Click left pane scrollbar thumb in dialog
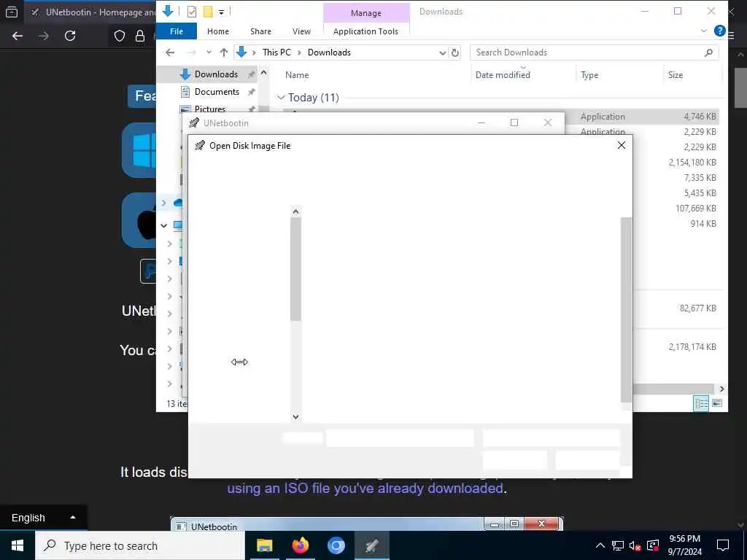This screenshot has height=560, width=747. coord(296,269)
